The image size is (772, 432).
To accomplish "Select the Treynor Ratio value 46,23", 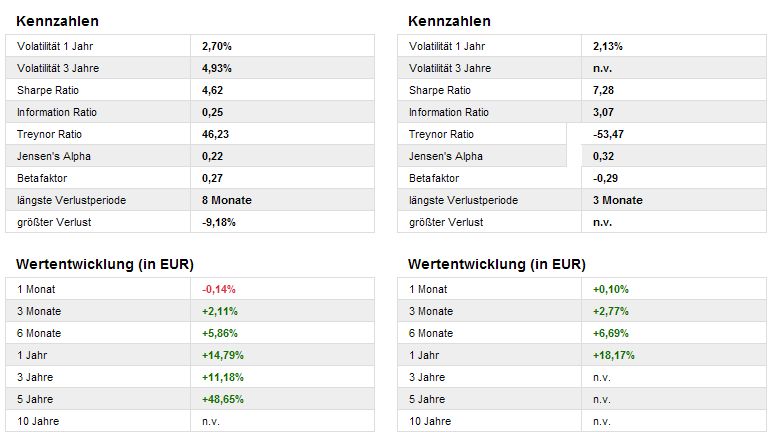I will [x=215, y=134].
